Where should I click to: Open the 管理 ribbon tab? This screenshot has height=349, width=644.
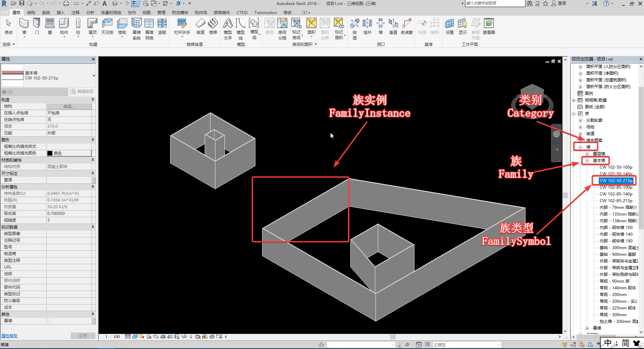click(x=161, y=12)
